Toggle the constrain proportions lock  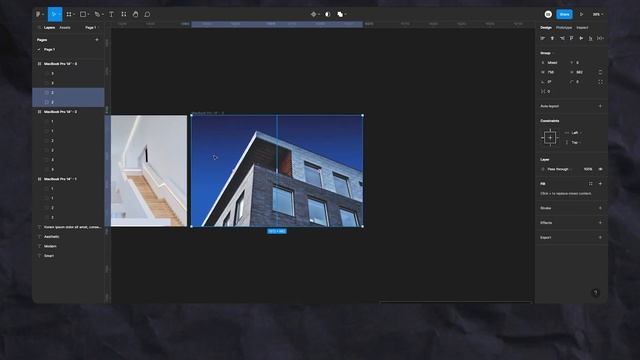click(600, 72)
